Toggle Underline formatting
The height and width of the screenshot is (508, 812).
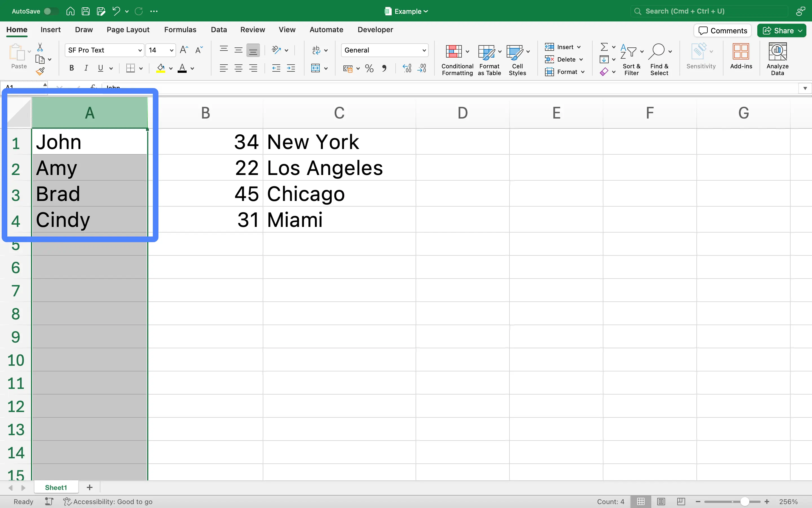coord(100,68)
